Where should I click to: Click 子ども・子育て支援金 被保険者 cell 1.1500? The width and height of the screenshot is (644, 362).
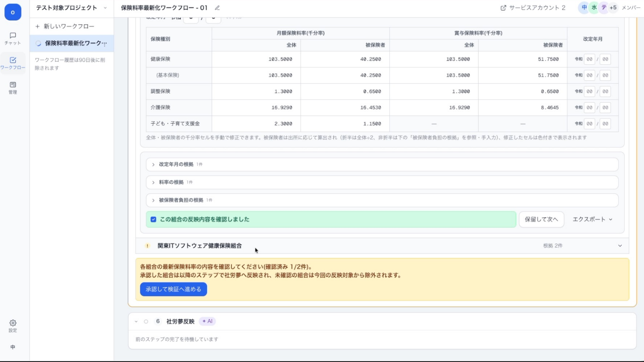tap(345, 124)
